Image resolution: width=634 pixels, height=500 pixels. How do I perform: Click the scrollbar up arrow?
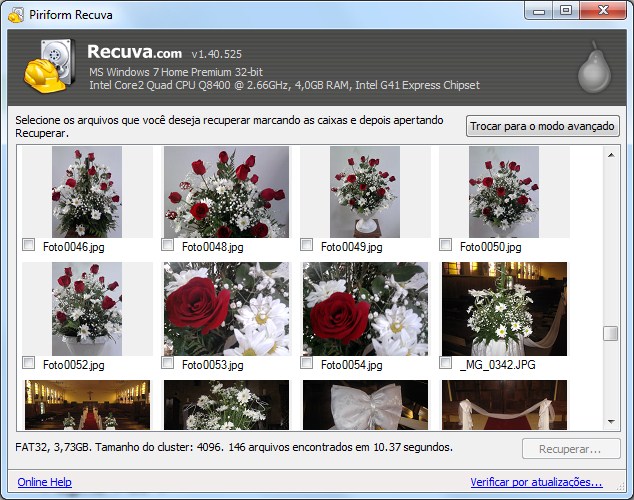pos(611,155)
